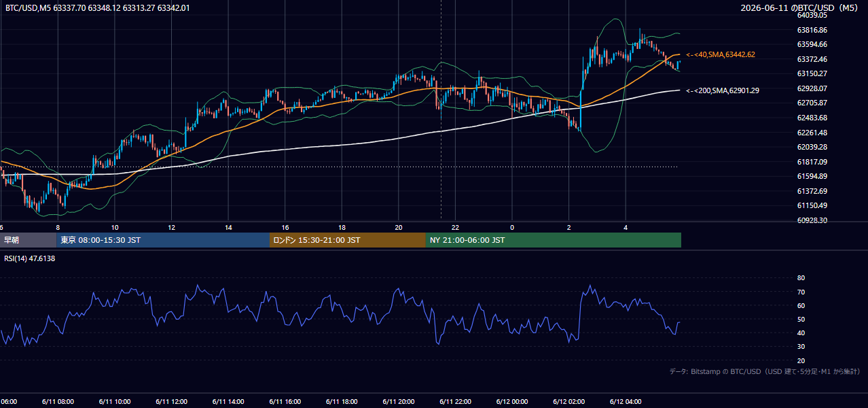Click the 6/11 16:00 time axis label
The height and width of the screenshot is (408, 868).
click(285, 402)
